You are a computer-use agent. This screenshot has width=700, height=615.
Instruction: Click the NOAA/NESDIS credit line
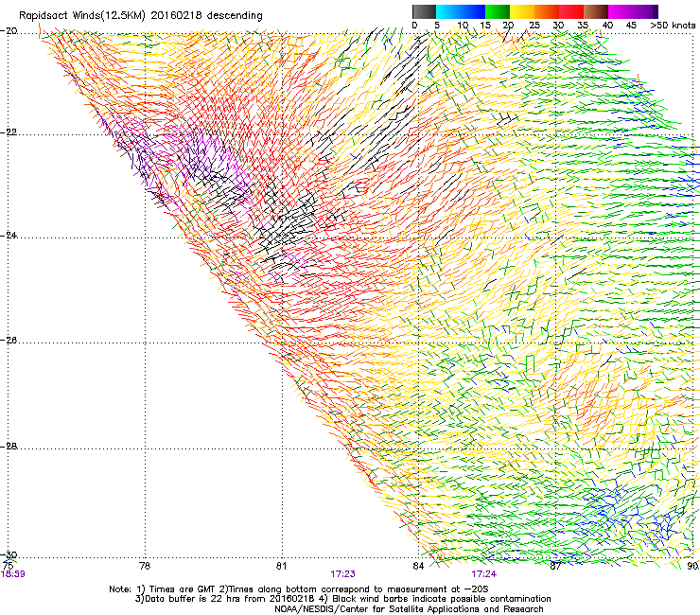point(409,609)
